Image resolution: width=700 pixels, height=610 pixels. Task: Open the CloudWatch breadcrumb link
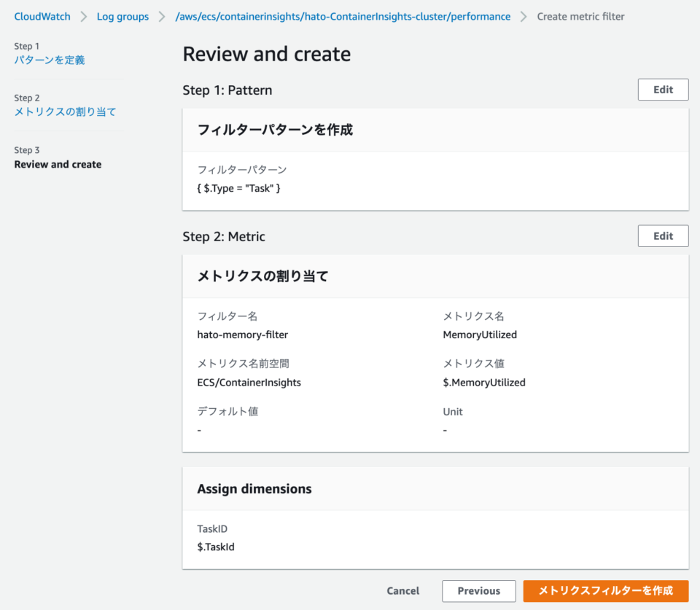point(42,16)
